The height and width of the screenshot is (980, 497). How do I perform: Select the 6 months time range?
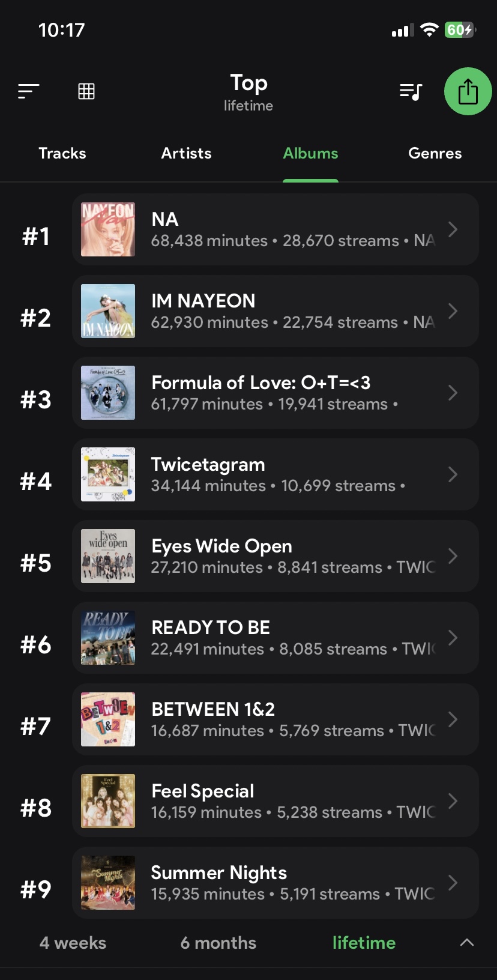218,943
